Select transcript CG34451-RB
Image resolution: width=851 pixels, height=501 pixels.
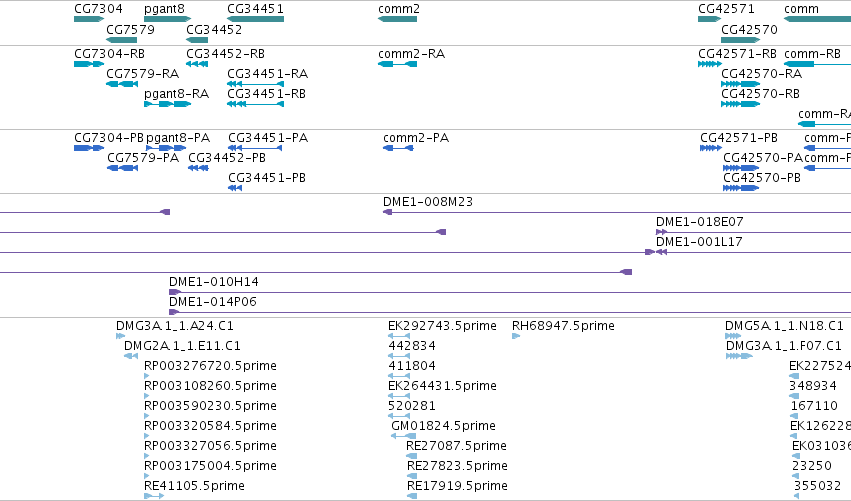(x=256, y=104)
